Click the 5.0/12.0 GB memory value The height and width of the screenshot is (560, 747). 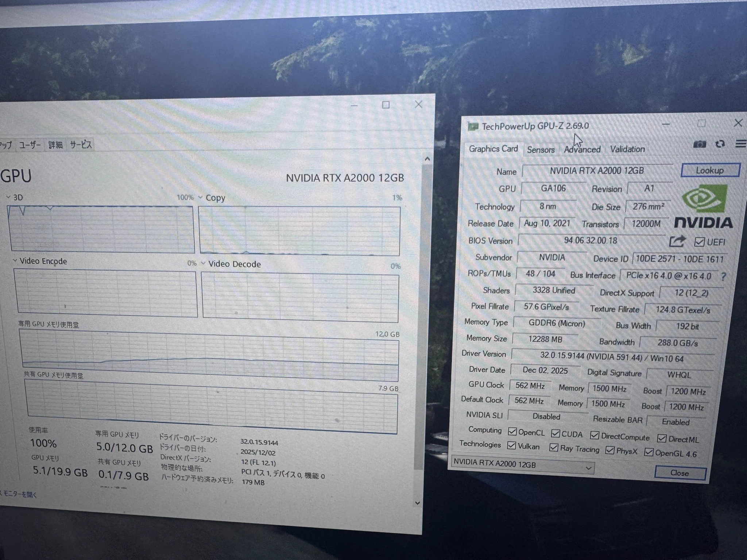(124, 448)
